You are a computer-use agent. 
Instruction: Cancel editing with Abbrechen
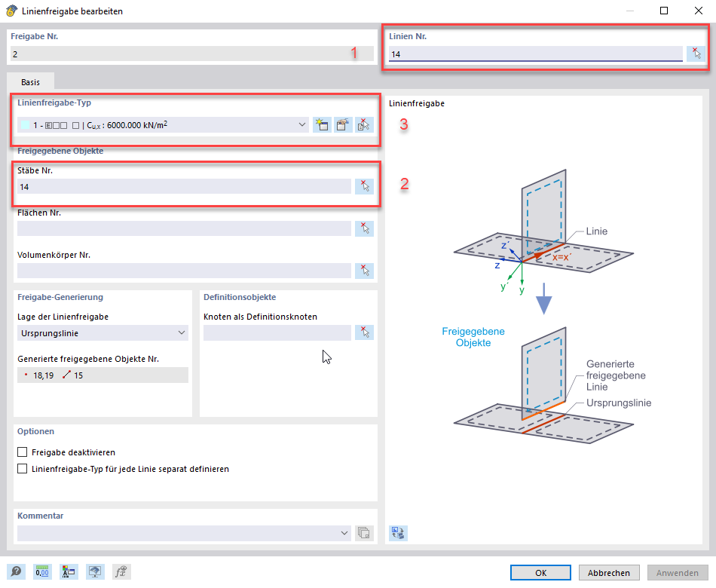tap(608, 572)
